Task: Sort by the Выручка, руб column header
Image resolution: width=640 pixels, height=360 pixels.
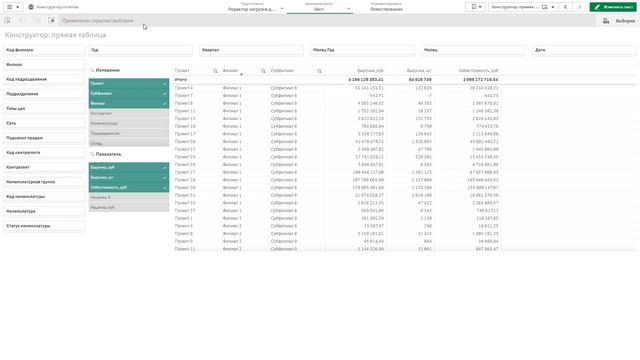Action: [x=370, y=71]
